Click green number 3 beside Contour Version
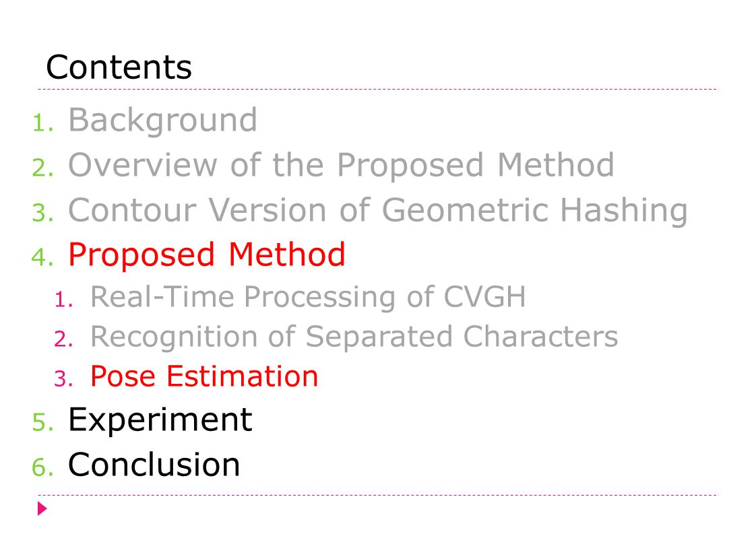 point(43,213)
